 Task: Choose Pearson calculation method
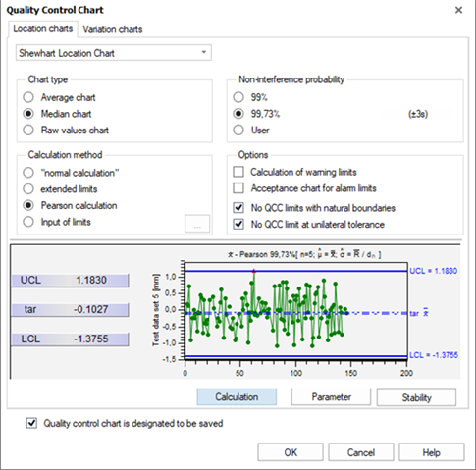28,205
